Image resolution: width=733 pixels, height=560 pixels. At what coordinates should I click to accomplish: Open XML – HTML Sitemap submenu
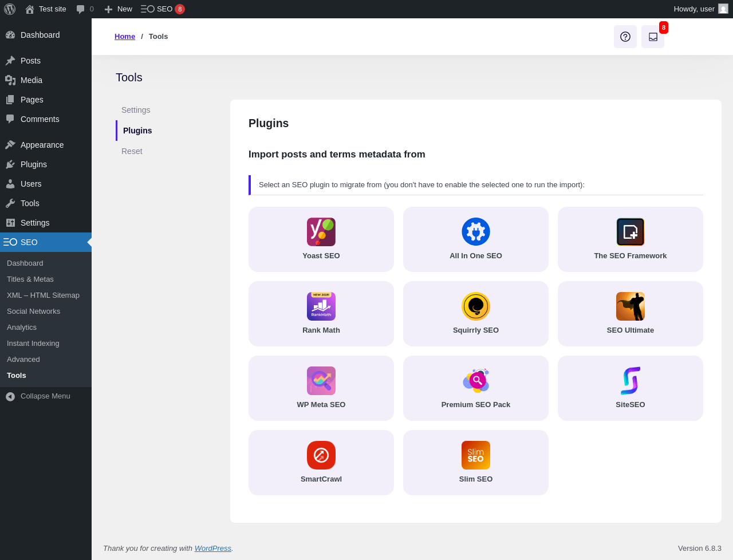[x=43, y=295]
